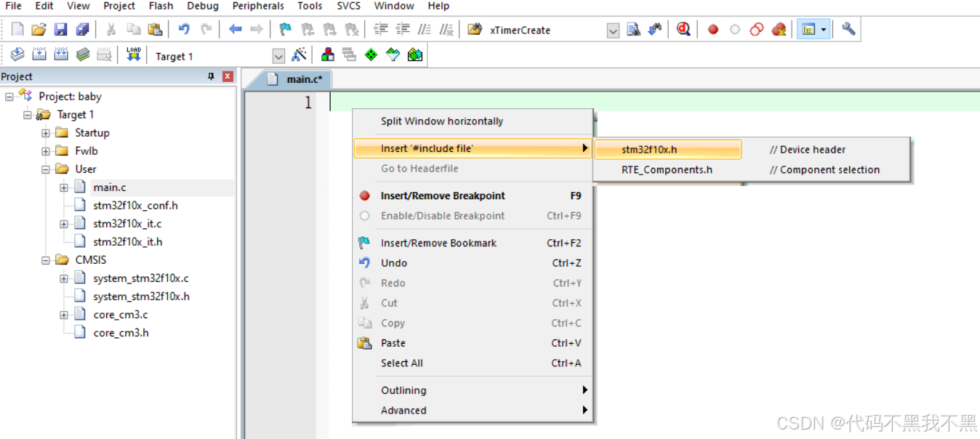Open Find in Files binoculars icon

click(475, 30)
